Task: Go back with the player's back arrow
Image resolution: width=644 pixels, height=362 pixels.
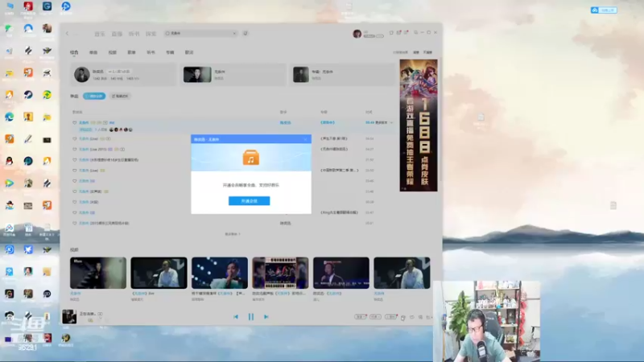Action: point(68,33)
